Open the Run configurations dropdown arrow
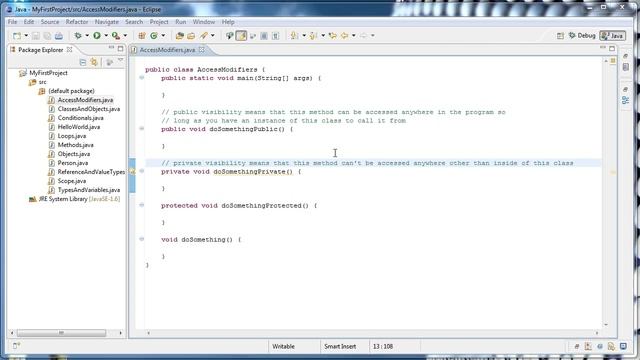The height and width of the screenshot is (360, 640). [106, 36]
